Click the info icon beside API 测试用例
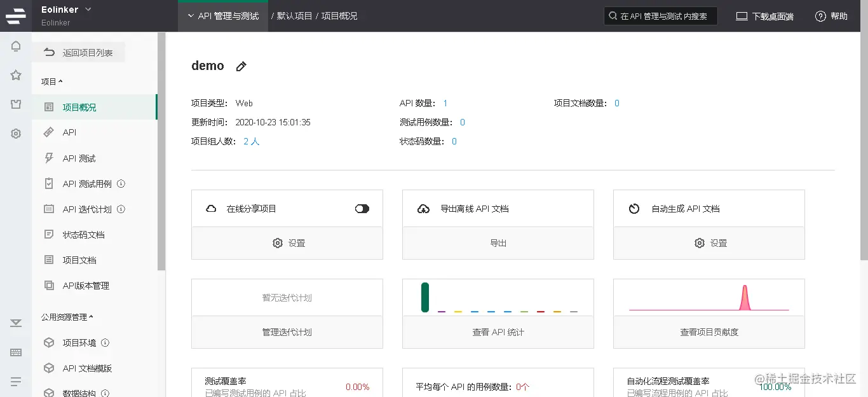This screenshot has width=868, height=397. tap(121, 184)
